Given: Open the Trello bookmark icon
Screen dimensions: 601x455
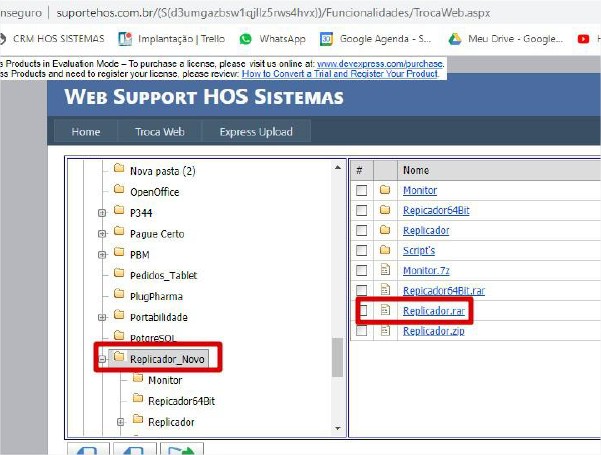Looking at the screenshot, I should (126, 39).
